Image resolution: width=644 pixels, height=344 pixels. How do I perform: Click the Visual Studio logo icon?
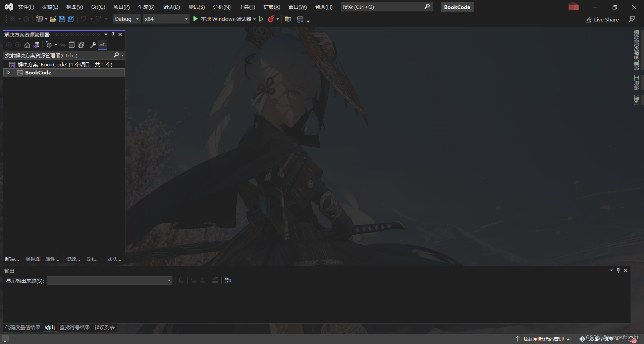pyautogui.click(x=9, y=7)
